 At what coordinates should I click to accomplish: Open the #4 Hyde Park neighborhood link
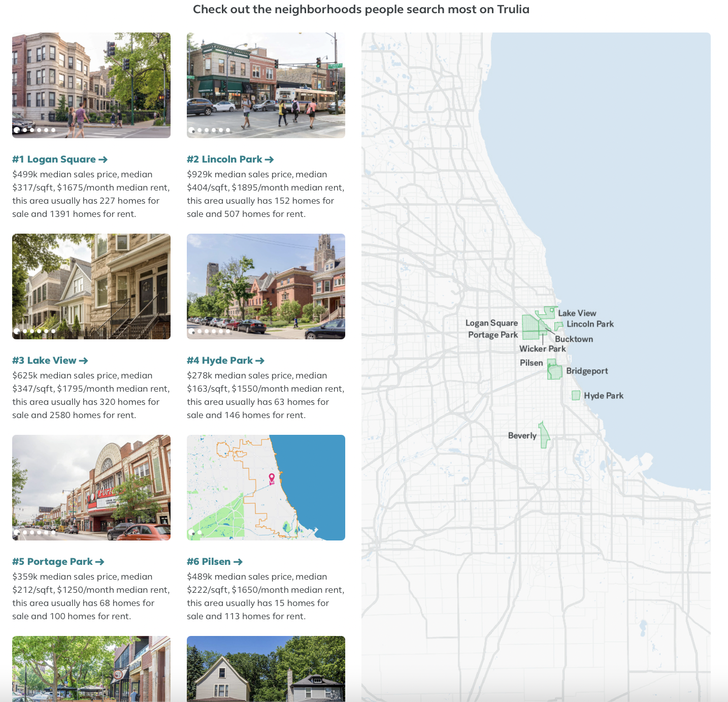point(225,361)
